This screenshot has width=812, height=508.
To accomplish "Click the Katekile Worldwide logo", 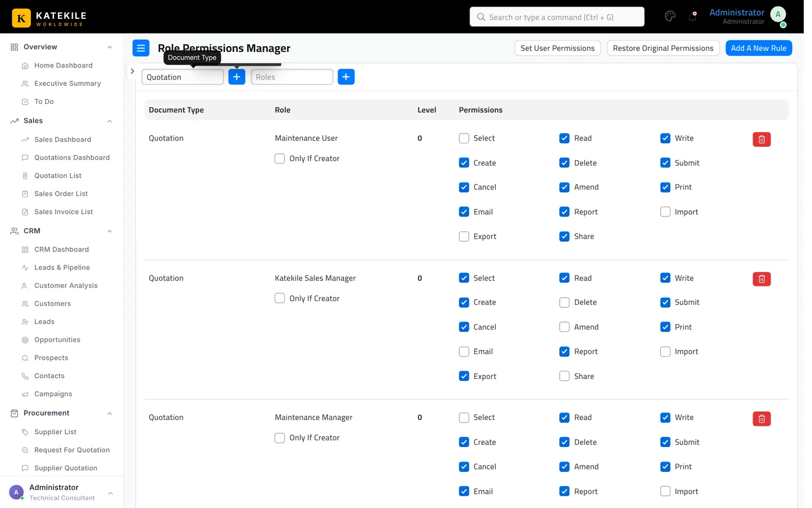I will (49, 18).
